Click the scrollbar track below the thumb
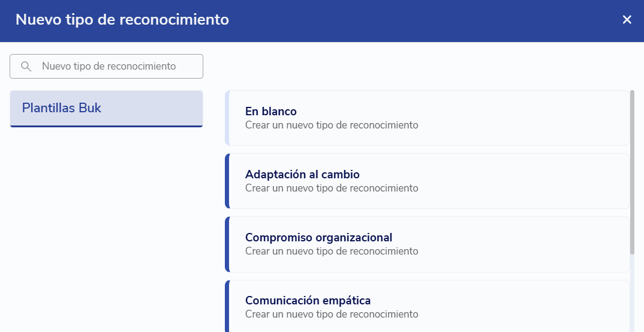 633,294
